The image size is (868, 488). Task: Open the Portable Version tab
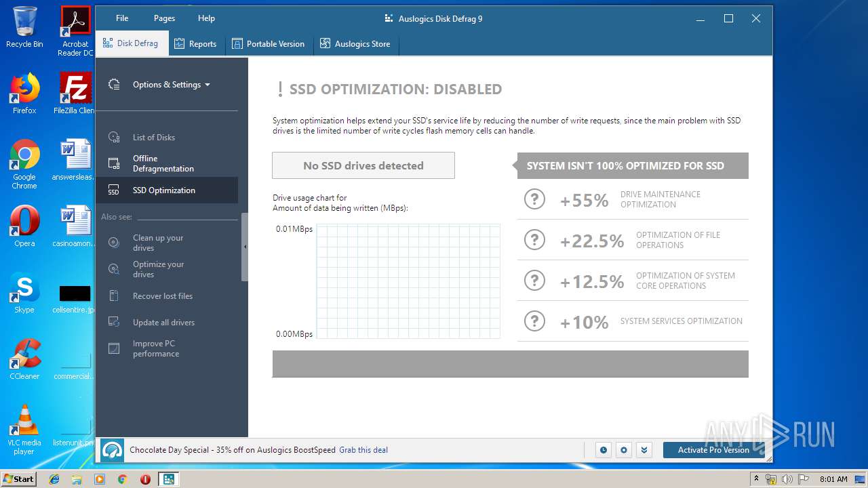click(268, 44)
